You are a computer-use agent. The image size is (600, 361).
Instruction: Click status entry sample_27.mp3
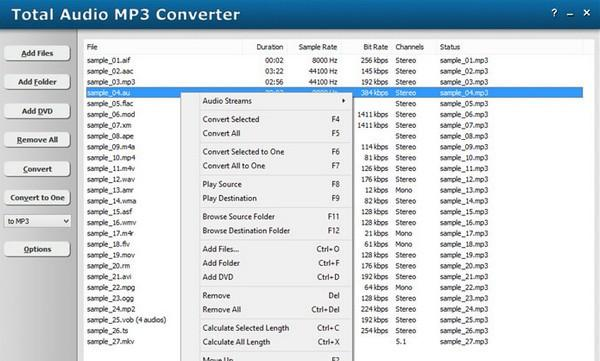(x=464, y=341)
